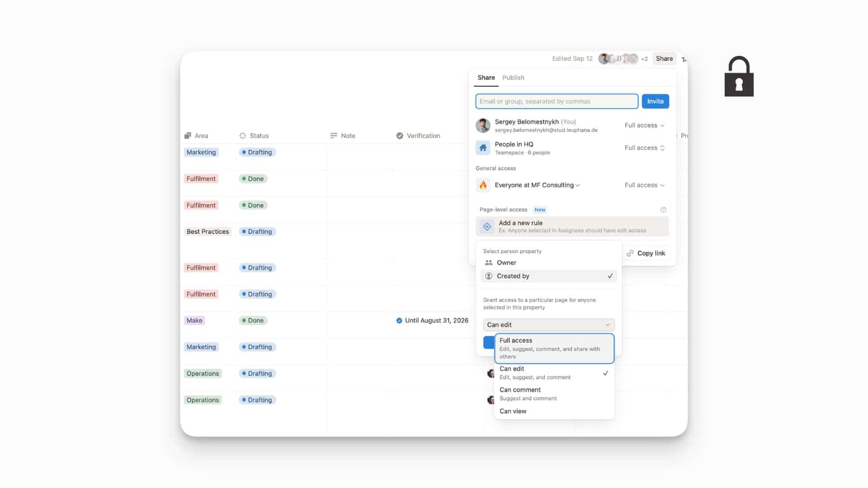Click the People in HQ teamspace house icon

click(483, 147)
